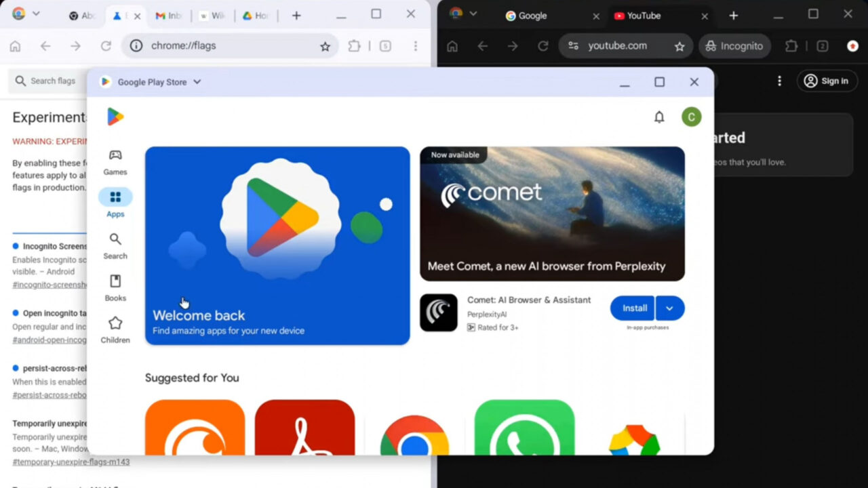Open the Books section of the Play Store

[115, 287]
